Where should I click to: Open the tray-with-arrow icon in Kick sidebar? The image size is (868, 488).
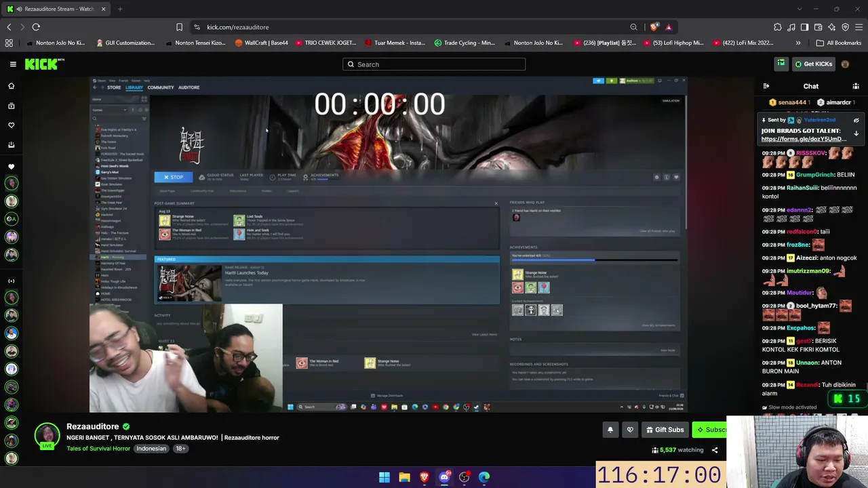(x=11, y=144)
